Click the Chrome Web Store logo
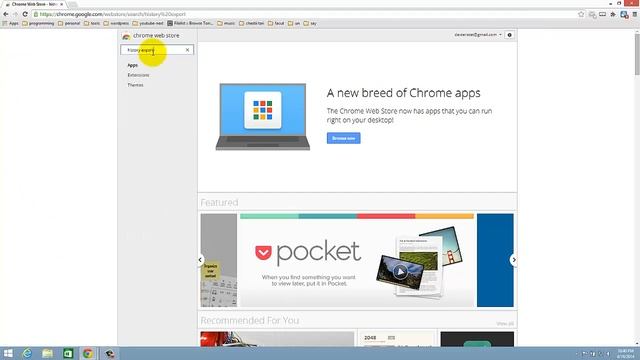The image size is (640, 360). (126, 36)
